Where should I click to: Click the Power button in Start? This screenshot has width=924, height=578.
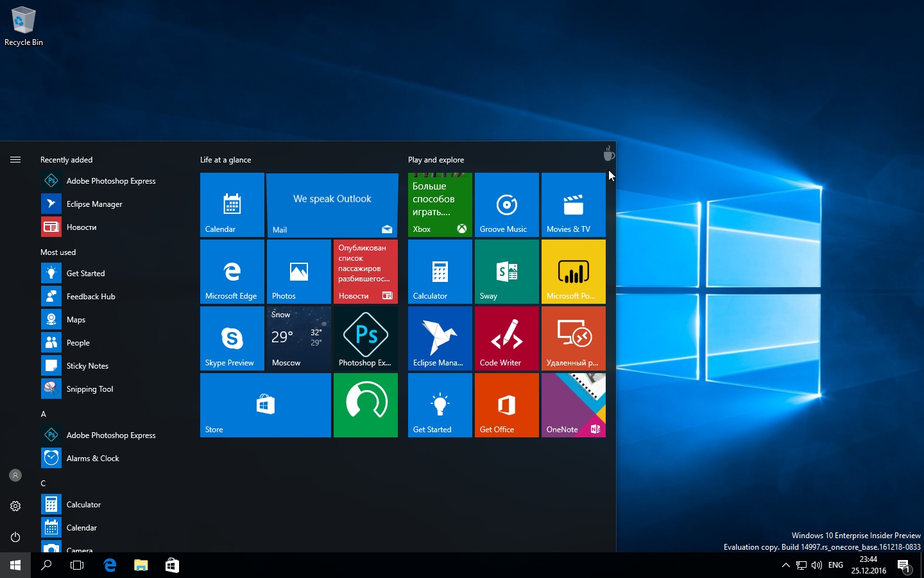pos(15,537)
